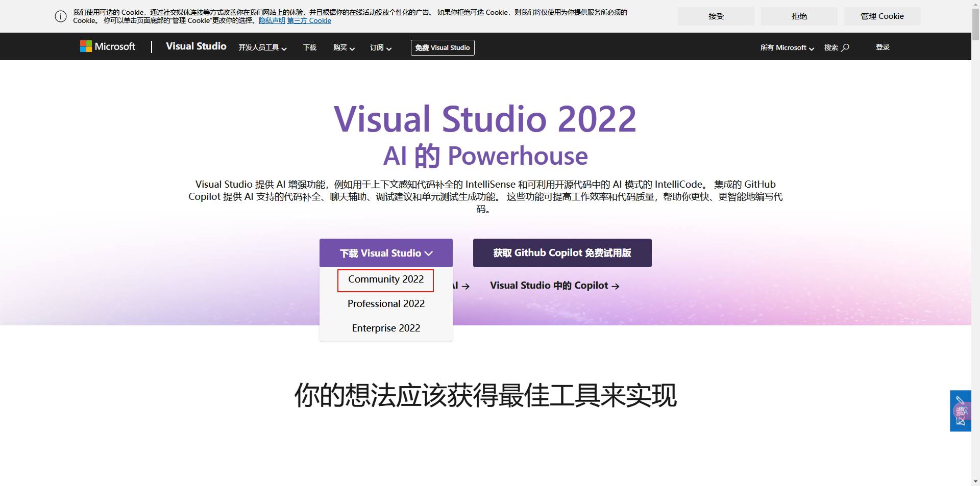The height and width of the screenshot is (486, 980).
Task: Click 管理 Cookie button
Action: pyautogui.click(x=883, y=16)
